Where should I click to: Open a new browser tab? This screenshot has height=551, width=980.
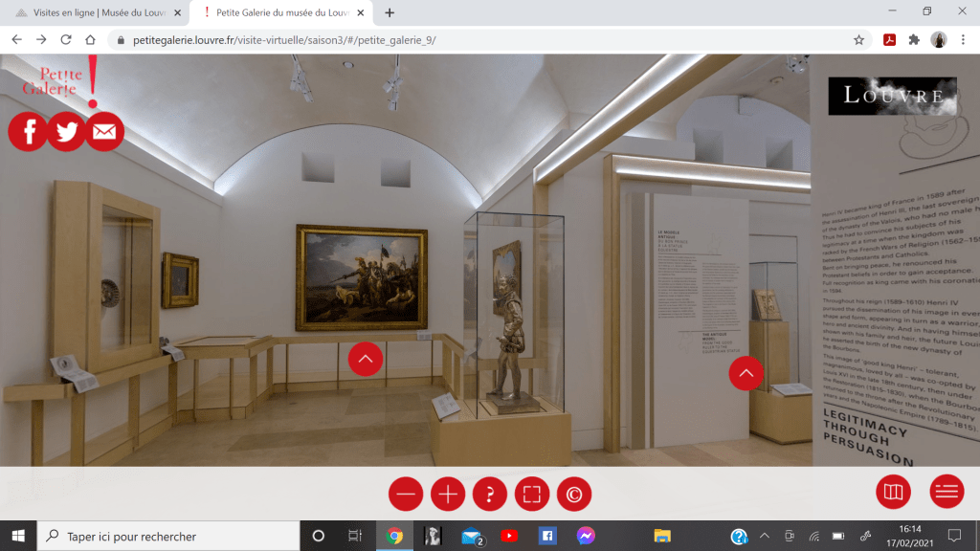click(x=390, y=12)
